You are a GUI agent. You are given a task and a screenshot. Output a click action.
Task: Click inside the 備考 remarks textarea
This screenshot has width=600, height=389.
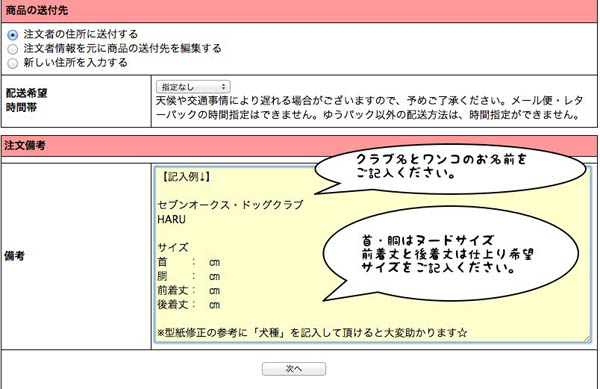(x=373, y=254)
